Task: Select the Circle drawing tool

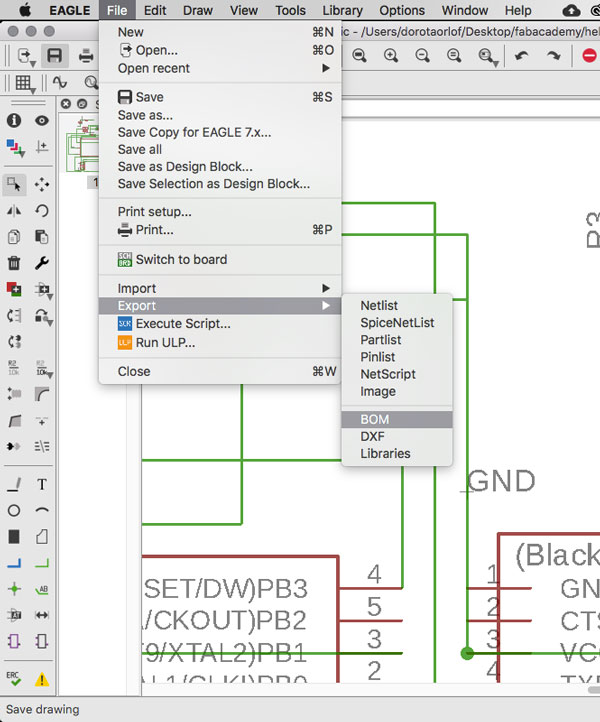Action: 14,510
